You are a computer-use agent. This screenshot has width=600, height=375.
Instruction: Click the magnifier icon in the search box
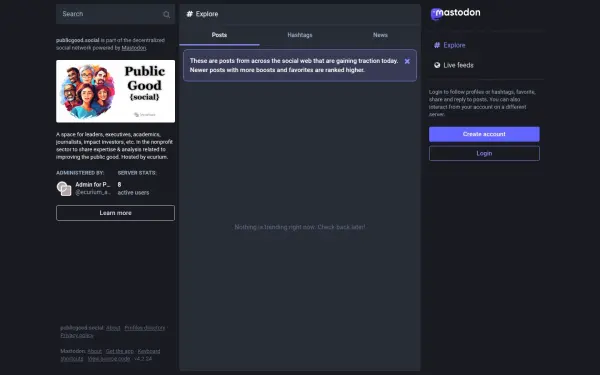pyautogui.click(x=166, y=15)
